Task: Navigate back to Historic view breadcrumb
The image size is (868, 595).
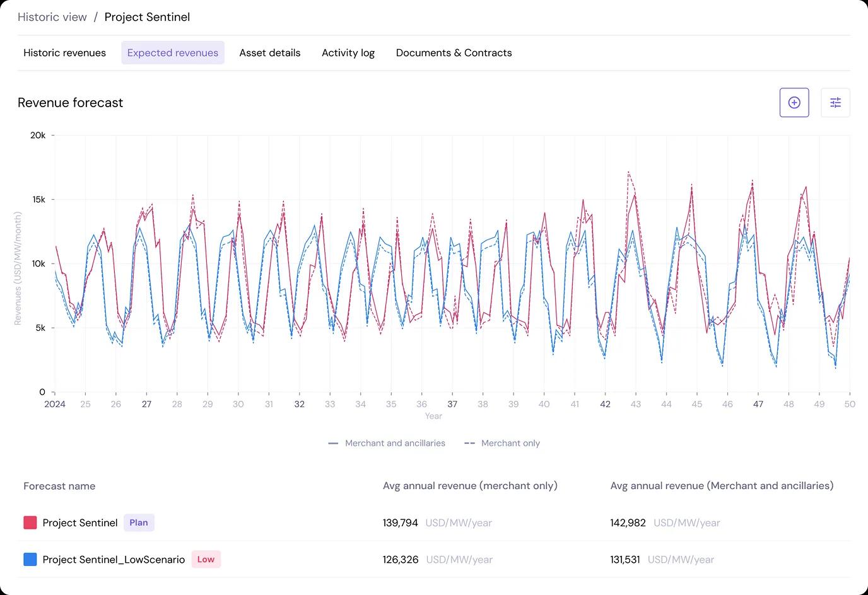Action: point(52,17)
